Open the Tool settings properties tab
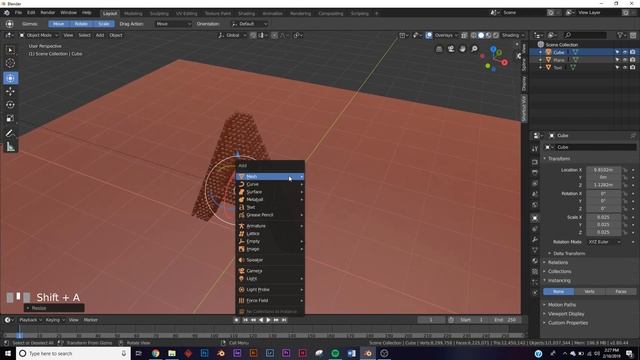This screenshot has height=360, width=640. coord(535,149)
